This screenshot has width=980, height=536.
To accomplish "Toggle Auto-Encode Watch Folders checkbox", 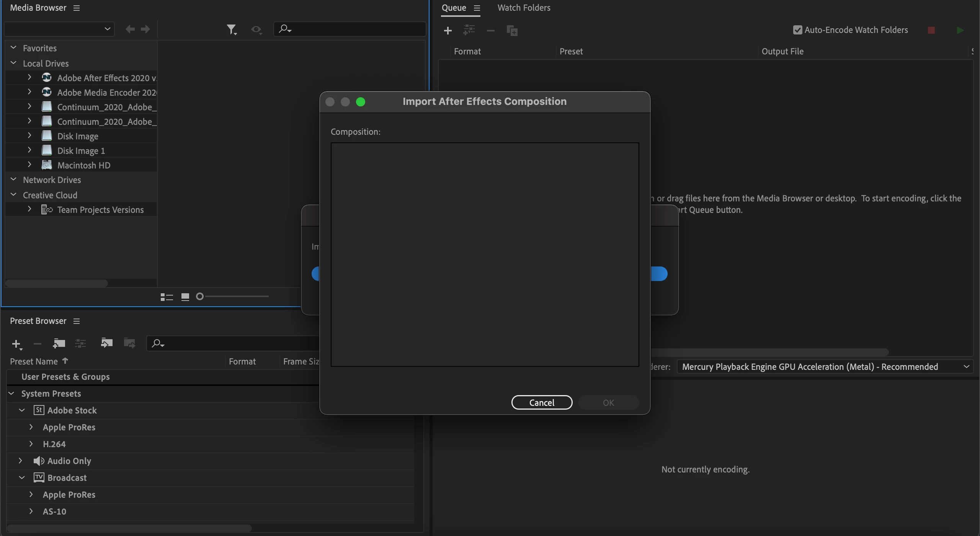I will [797, 30].
